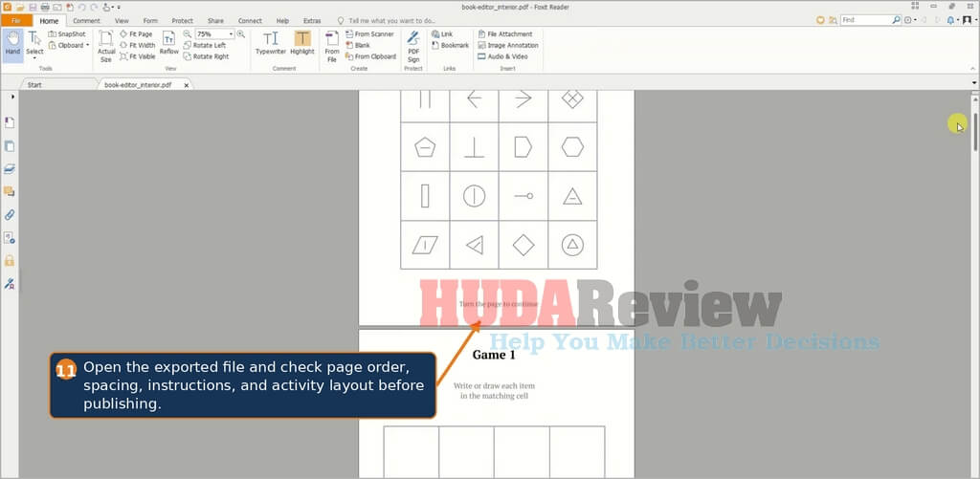Viewport: 980px width, 479px height.
Task: Close the book-editor_interior.pdf tab
Action: pos(187,85)
